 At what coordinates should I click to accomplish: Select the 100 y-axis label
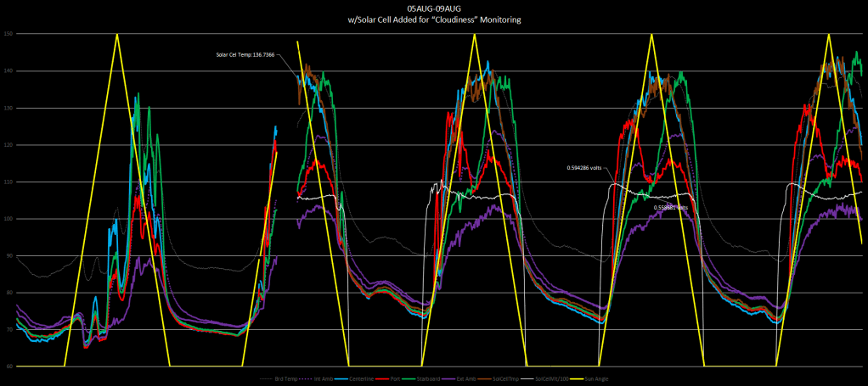click(8, 219)
